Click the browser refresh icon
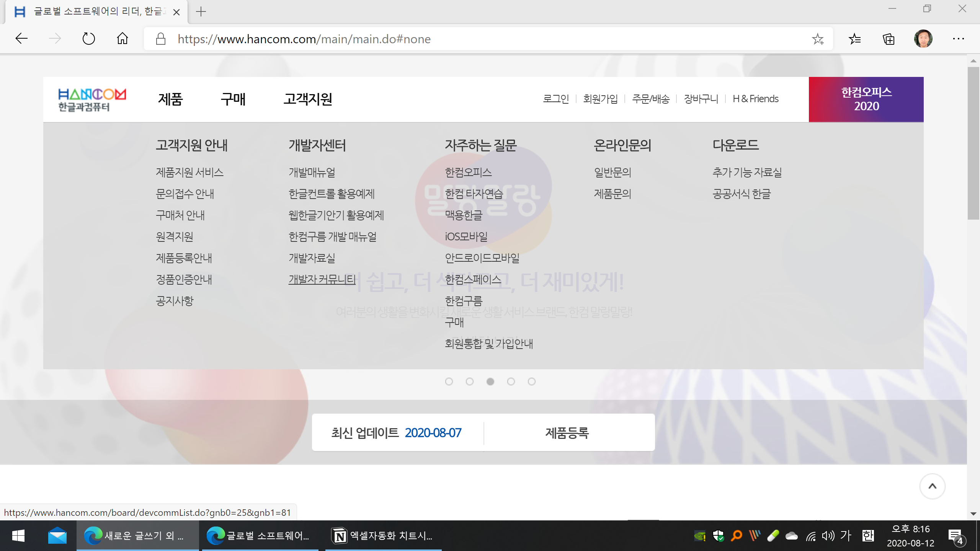 [88, 39]
